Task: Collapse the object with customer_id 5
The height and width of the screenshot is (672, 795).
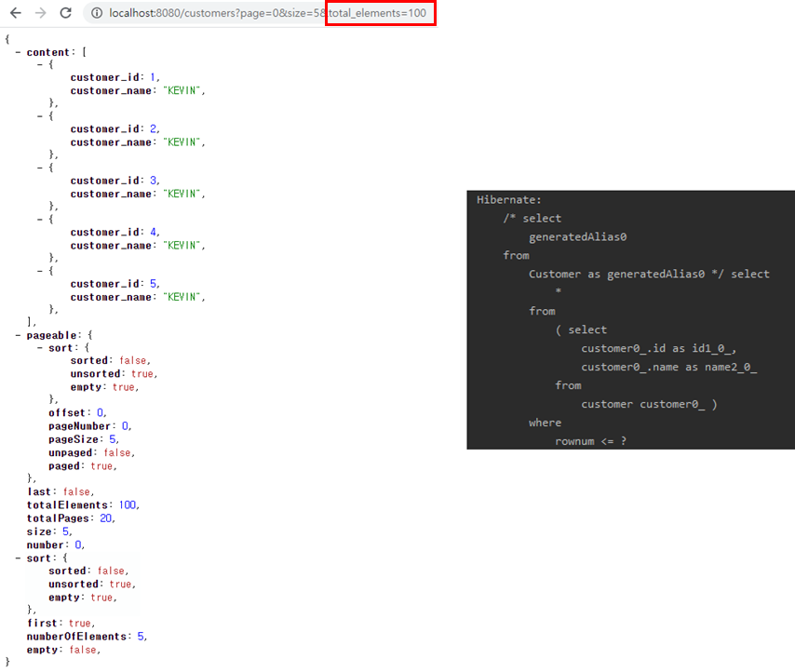Action: tap(39, 271)
